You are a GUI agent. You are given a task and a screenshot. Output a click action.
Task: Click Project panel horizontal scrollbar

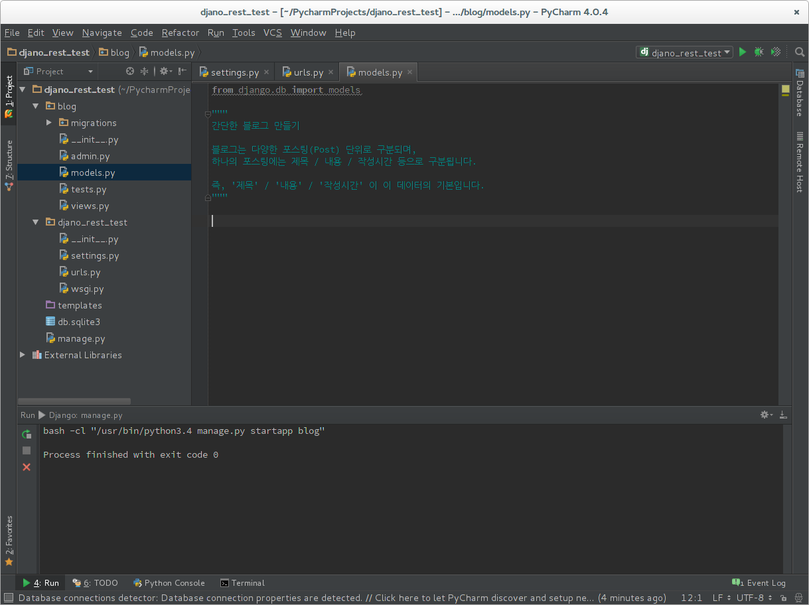pyautogui.click(x=74, y=401)
